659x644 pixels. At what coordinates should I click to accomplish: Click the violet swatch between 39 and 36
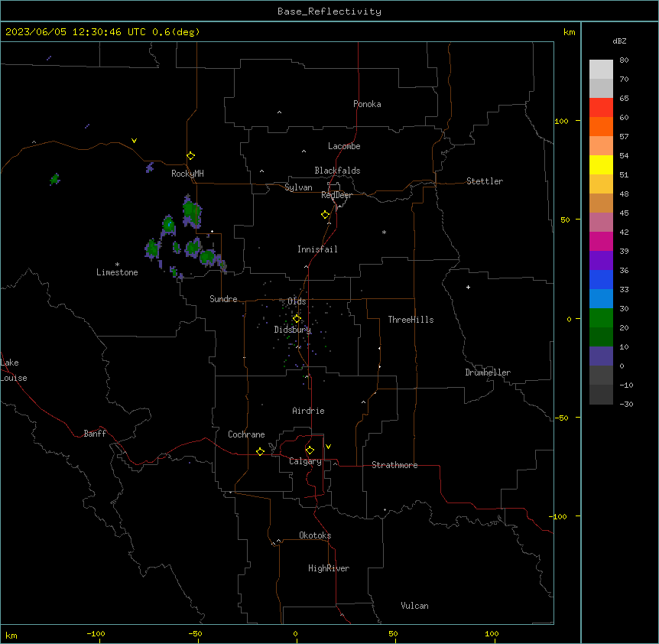point(601,261)
